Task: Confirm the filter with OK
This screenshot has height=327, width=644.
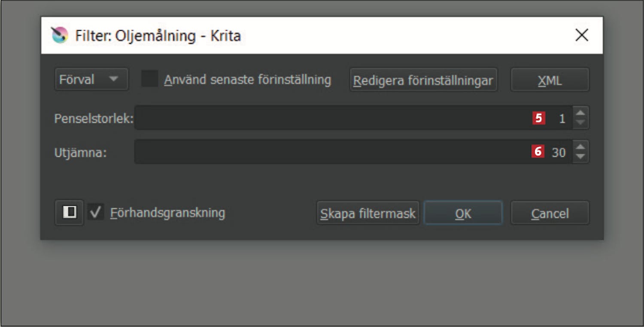Action: coord(463,213)
